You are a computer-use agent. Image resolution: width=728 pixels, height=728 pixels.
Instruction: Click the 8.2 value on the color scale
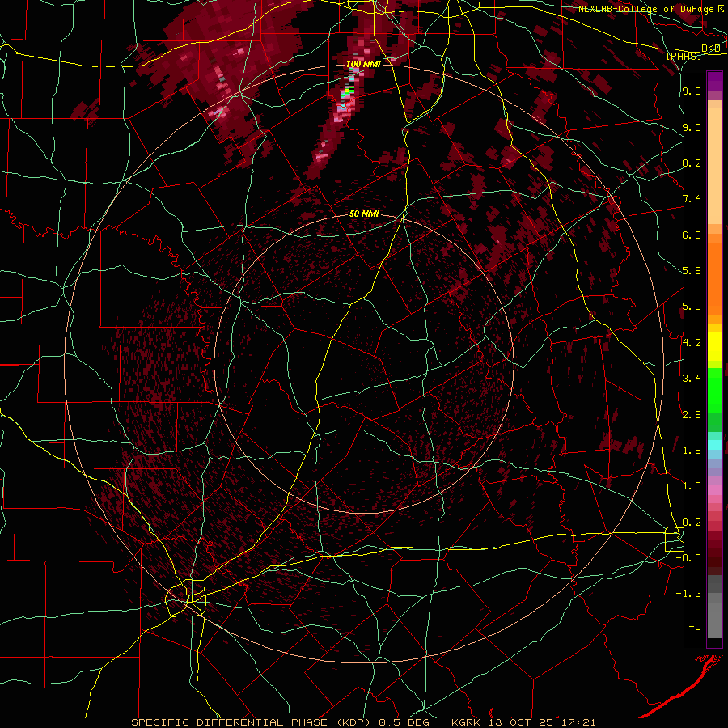click(x=692, y=163)
